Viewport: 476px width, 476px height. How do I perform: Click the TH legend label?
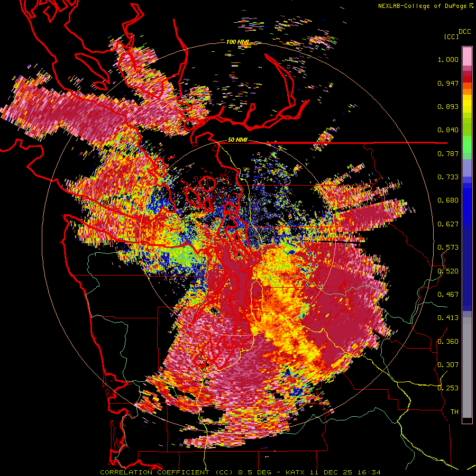tap(454, 412)
